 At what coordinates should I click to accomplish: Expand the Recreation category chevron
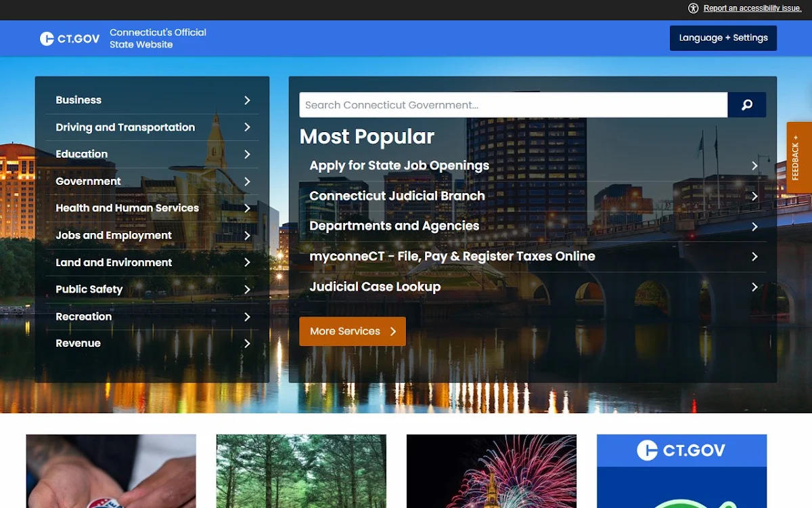(247, 316)
